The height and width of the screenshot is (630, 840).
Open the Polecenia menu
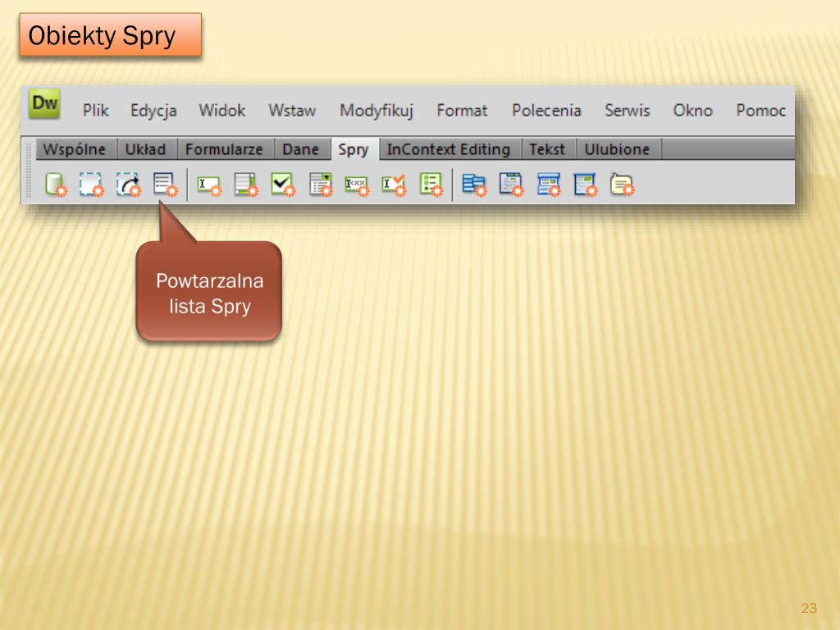546,111
